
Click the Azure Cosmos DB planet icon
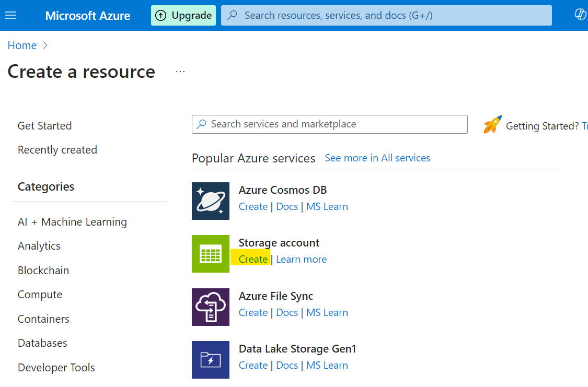point(211,201)
